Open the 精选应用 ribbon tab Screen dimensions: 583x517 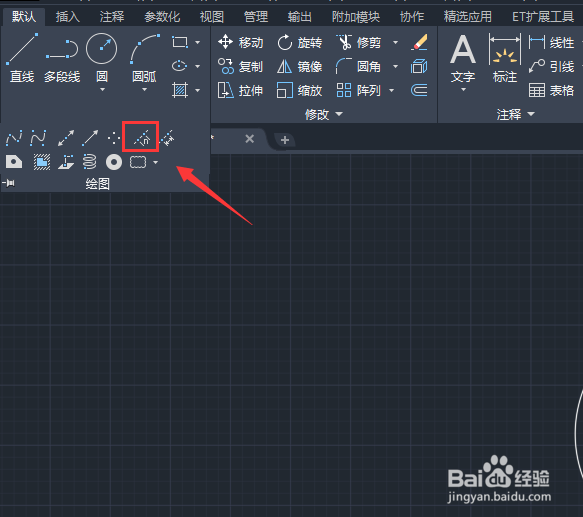tap(468, 16)
